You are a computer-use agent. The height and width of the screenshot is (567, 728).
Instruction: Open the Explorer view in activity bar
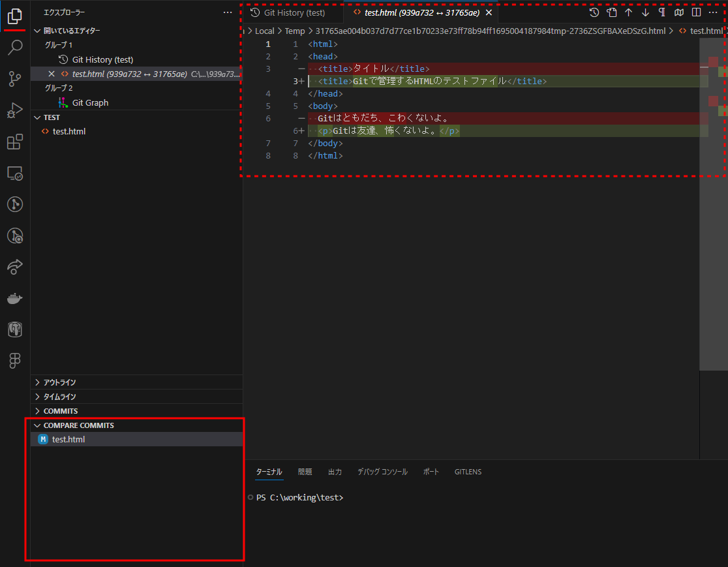15,16
